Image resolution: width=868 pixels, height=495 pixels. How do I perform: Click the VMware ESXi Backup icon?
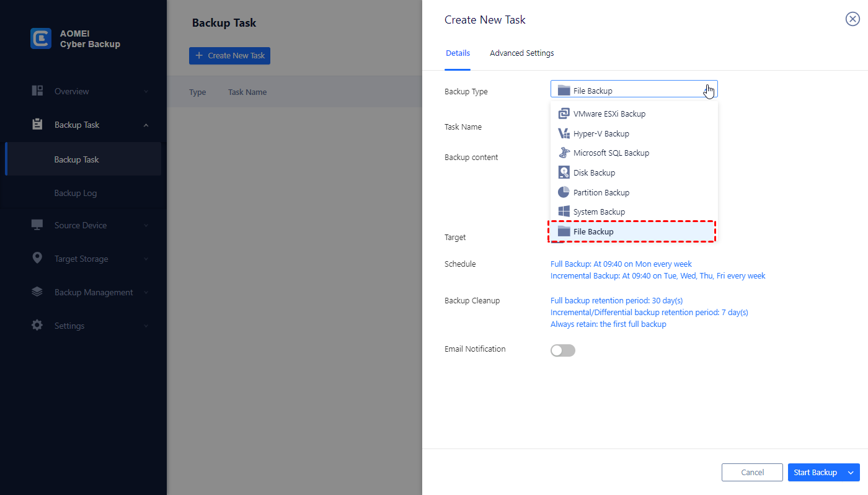(x=564, y=114)
